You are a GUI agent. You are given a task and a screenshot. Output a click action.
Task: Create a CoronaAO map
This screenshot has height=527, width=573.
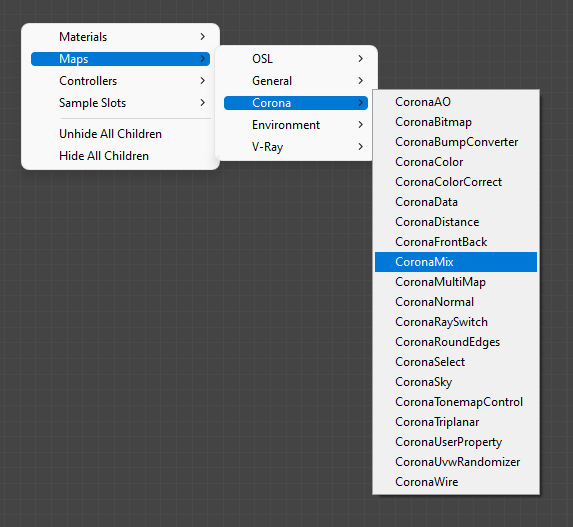pos(456,102)
